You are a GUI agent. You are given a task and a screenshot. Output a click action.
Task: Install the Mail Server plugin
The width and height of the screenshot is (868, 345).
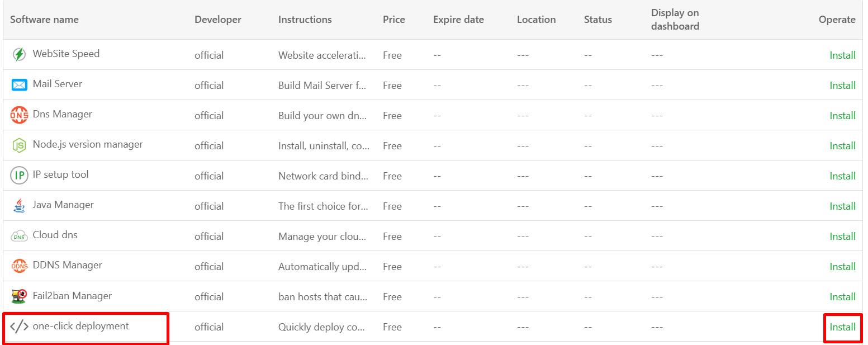842,86
